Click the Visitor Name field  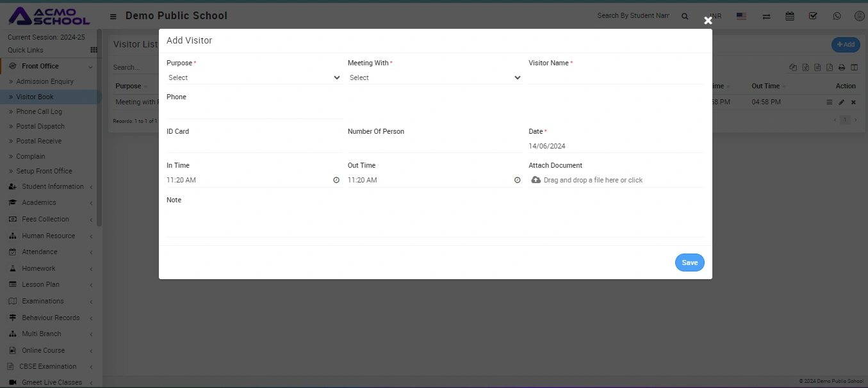click(616, 77)
